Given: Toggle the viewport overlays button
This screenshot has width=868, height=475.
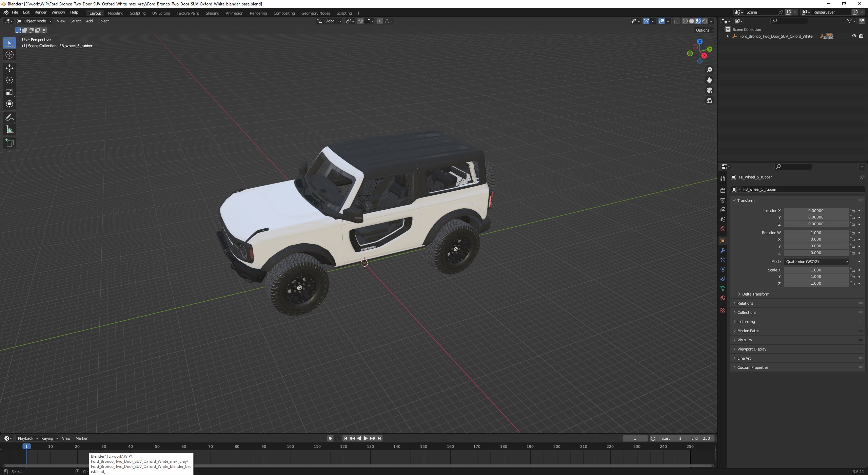Looking at the screenshot, I should point(662,21).
